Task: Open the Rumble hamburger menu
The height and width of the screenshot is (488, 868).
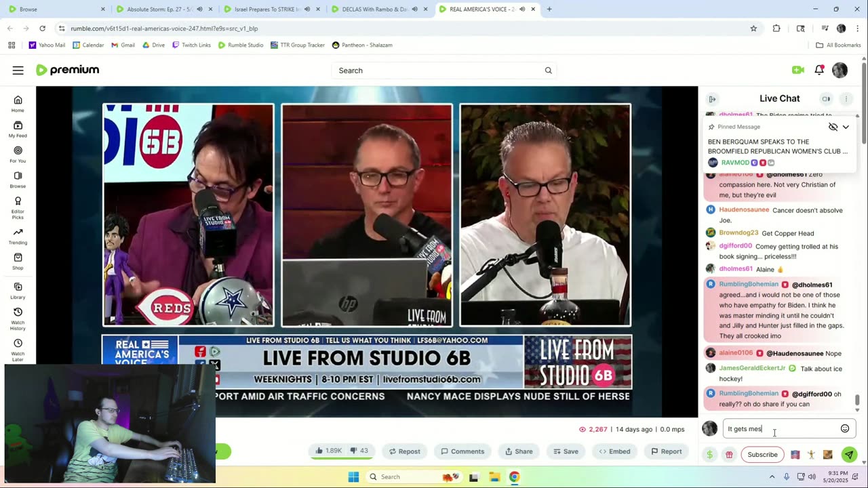Action: [18, 70]
